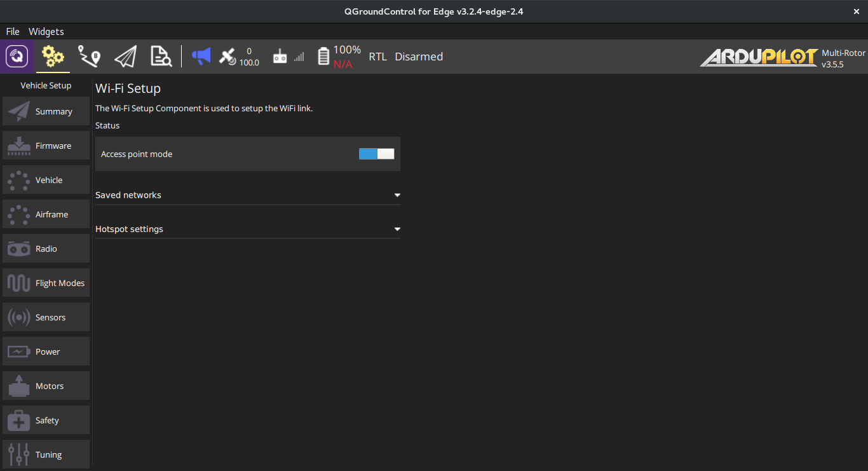Select the Vehicle setup button
This screenshot has height=471, width=868.
point(46,180)
